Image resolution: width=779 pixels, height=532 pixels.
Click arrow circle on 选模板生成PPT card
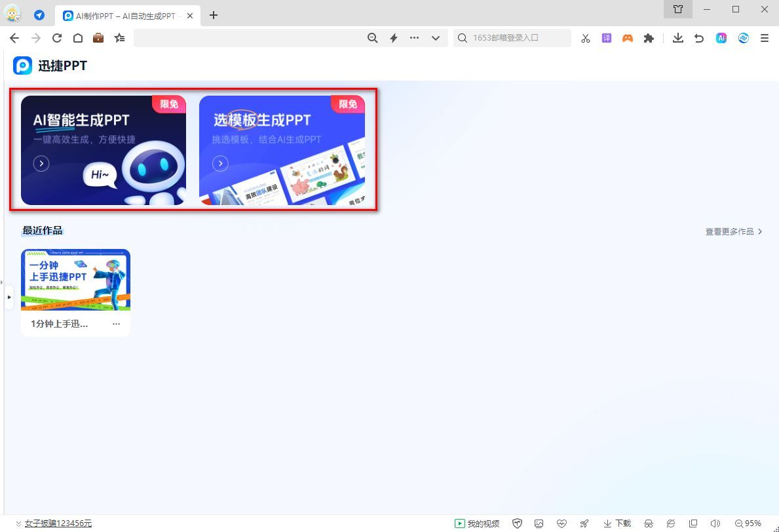coord(220,163)
